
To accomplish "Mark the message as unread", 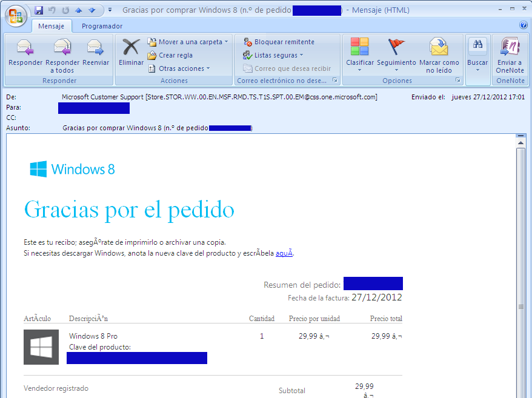I will [x=439, y=56].
